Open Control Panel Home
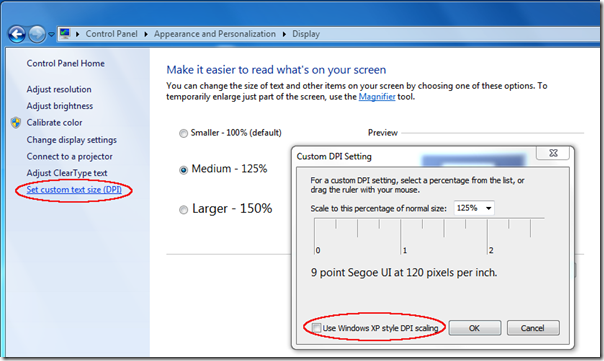 tap(65, 64)
